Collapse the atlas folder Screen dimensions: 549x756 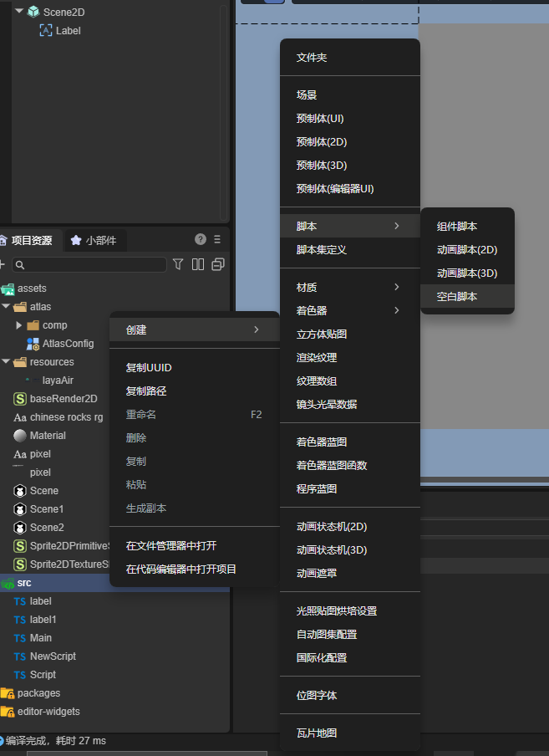pyautogui.click(x=6, y=307)
